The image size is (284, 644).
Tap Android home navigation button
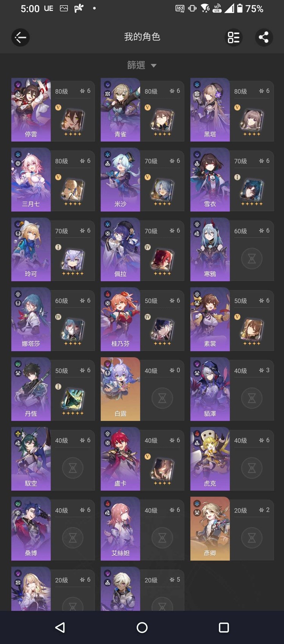[x=142, y=627]
